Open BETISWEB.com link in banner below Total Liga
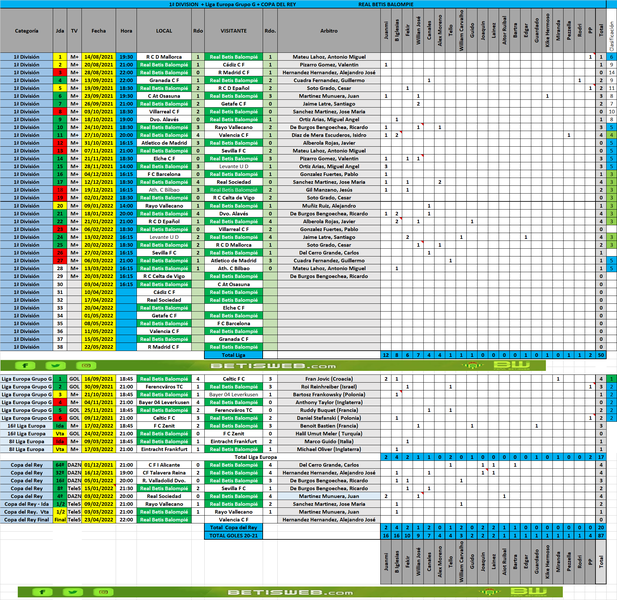The image size is (617, 600). click(x=273, y=366)
